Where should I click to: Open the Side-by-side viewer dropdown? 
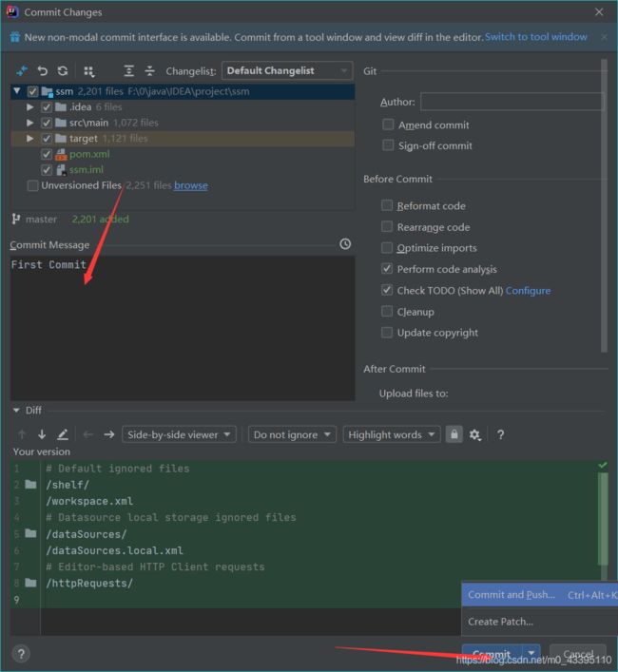click(x=179, y=434)
